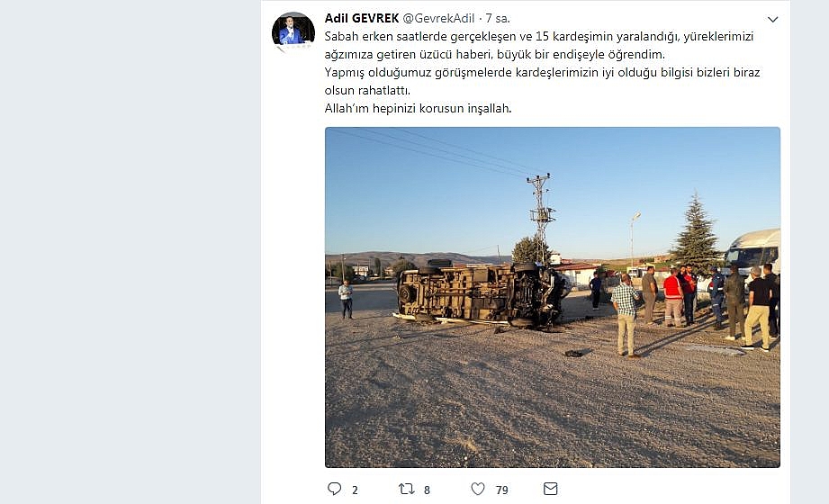Screen dimensions: 829x504
Task: Open Adil GEVREK's profile avatar picture
Action: (x=293, y=31)
